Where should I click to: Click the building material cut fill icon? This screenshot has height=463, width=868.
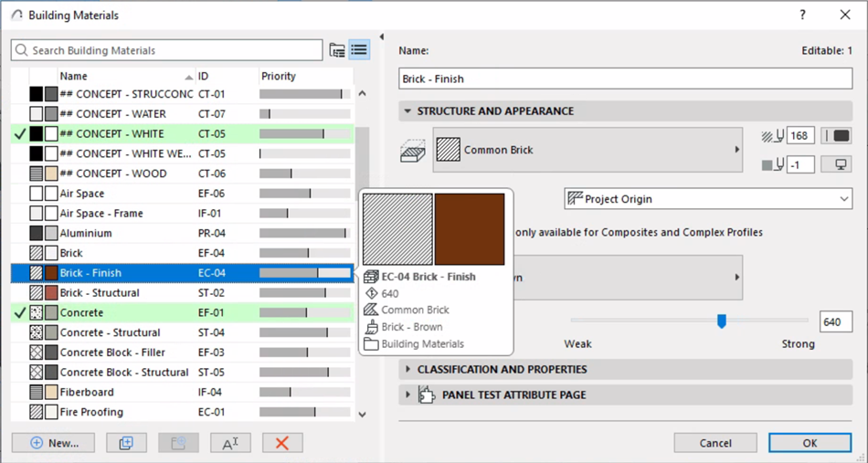coord(412,151)
